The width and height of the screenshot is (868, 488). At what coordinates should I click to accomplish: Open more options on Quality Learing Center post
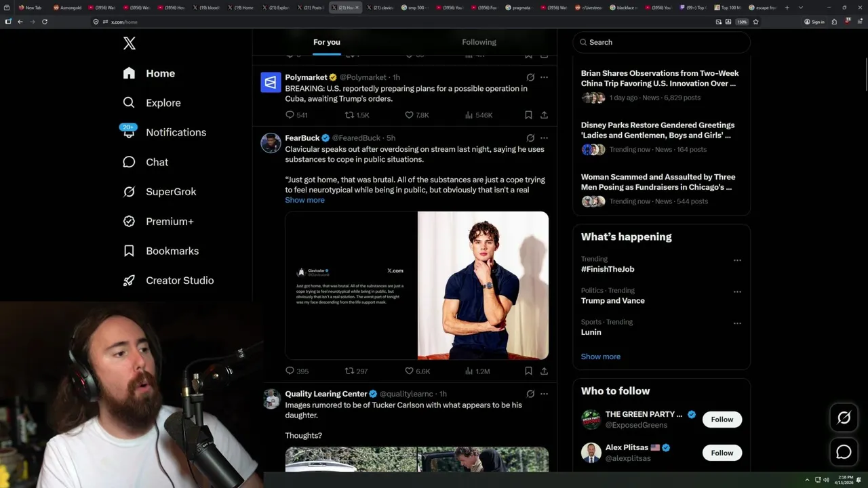click(544, 394)
